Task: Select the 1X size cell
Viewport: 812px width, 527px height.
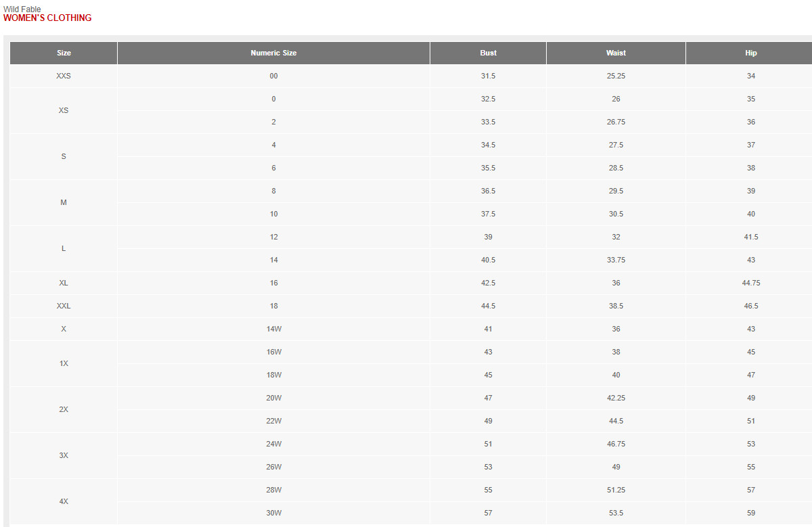Action: coord(64,363)
